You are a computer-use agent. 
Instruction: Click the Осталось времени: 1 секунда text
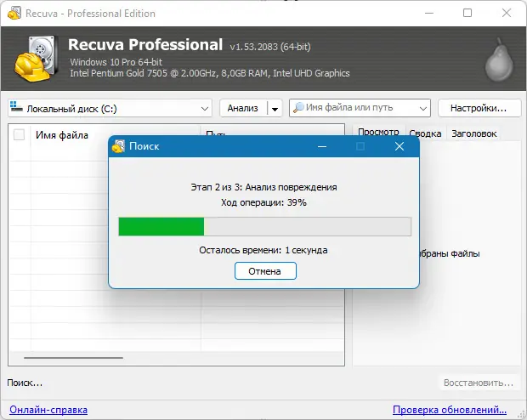[x=263, y=250]
